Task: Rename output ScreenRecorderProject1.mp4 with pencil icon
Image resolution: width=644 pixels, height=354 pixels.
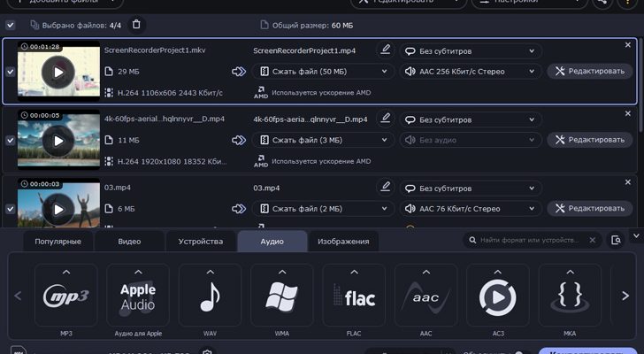Action: coord(386,50)
